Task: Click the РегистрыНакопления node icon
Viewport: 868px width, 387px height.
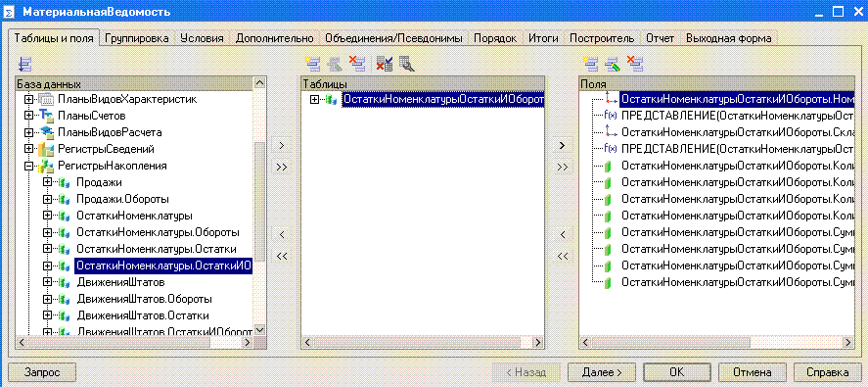Action: [x=47, y=166]
